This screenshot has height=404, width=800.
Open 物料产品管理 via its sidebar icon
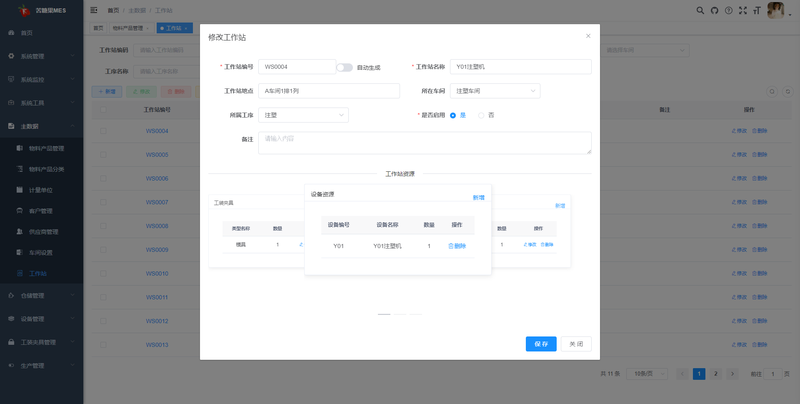19,148
